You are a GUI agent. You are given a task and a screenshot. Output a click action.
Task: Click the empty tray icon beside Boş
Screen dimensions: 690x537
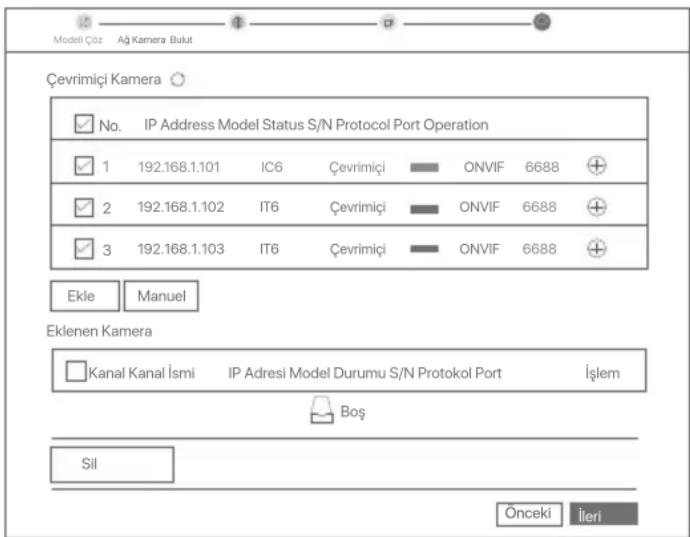click(322, 410)
